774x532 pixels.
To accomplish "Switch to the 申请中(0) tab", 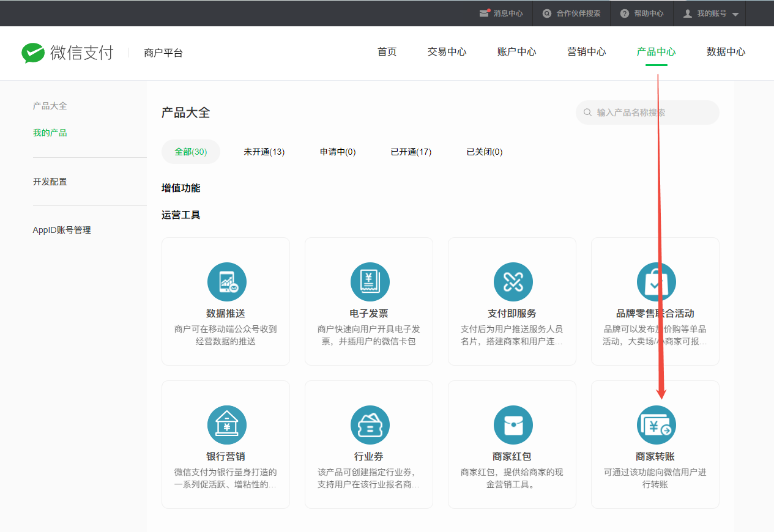I will [x=338, y=152].
